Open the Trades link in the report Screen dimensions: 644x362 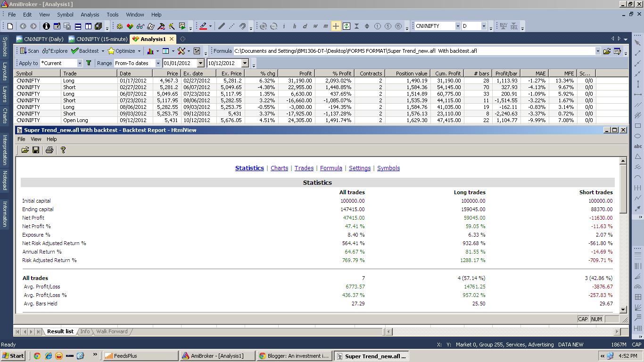pyautogui.click(x=304, y=168)
